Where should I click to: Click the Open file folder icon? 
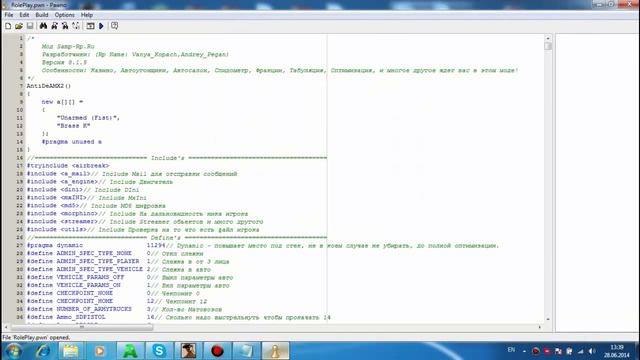coord(19,26)
